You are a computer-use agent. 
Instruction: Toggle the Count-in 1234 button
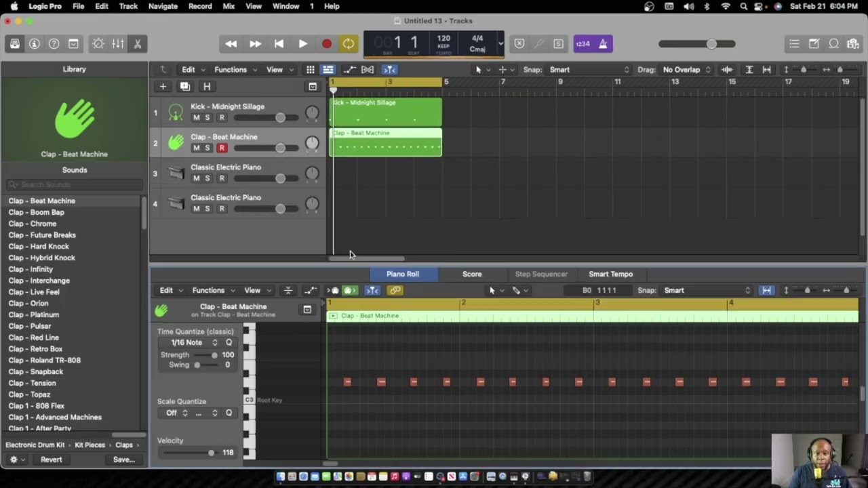pos(583,44)
